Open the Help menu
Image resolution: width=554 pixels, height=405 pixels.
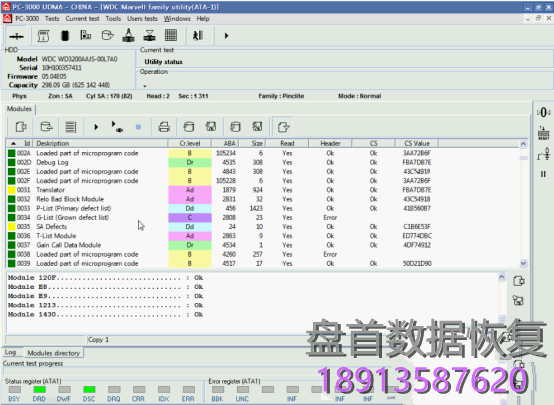pyautogui.click(x=203, y=18)
